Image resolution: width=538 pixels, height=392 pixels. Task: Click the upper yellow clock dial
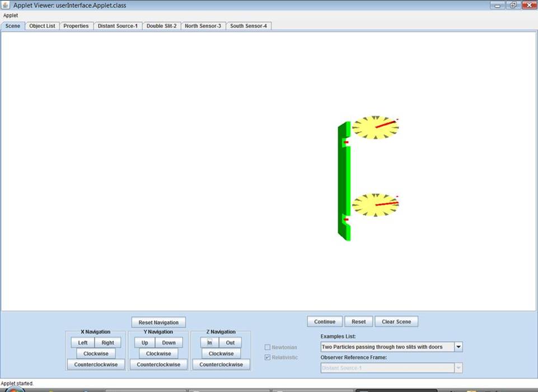tap(376, 127)
